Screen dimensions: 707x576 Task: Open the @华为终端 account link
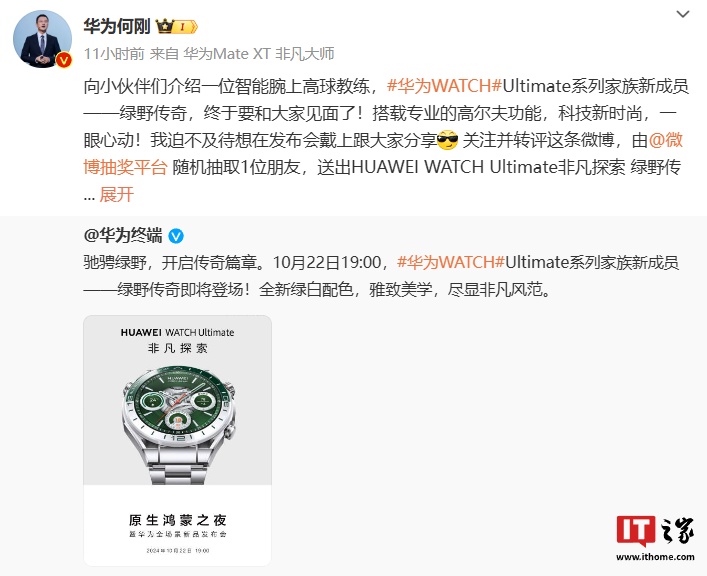tap(123, 235)
